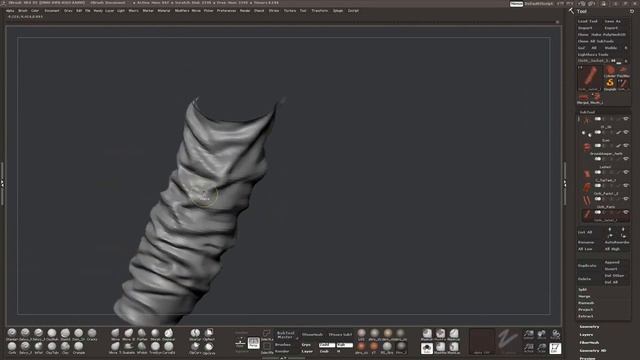Open the left tray divider arrows
Image resolution: width=640 pixels, height=360 pixels.
point(2,184)
